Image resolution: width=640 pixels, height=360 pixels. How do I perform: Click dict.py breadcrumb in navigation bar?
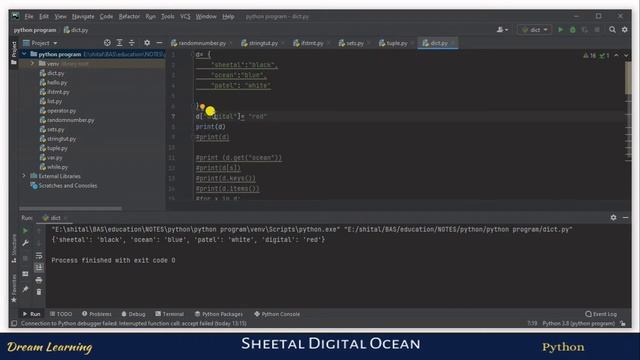pyautogui.click(x=76, y=30)
